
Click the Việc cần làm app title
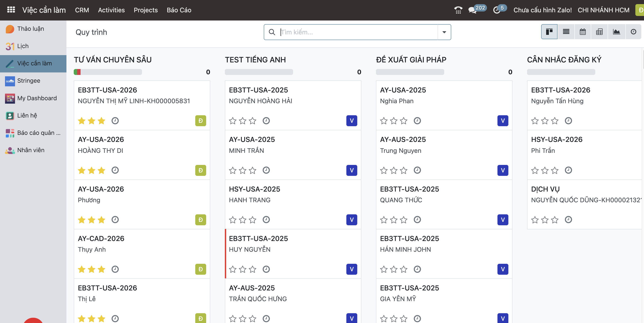pos(44,10)
